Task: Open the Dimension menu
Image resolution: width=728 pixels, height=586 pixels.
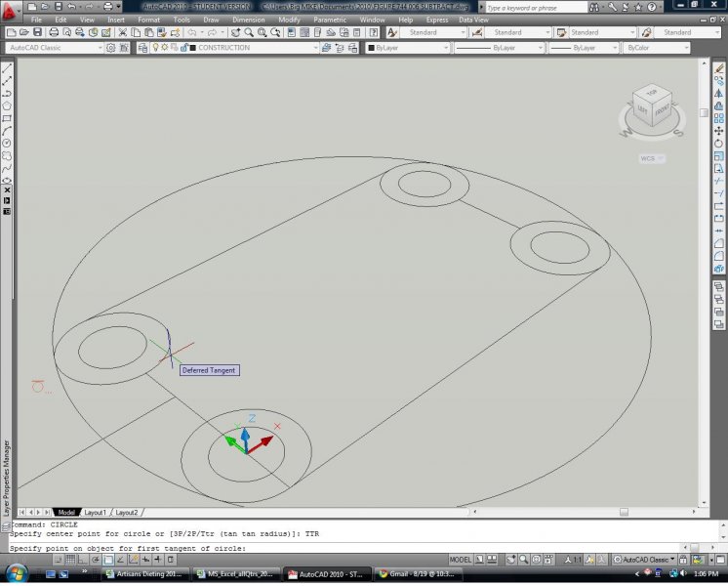Action: point(247,20)
